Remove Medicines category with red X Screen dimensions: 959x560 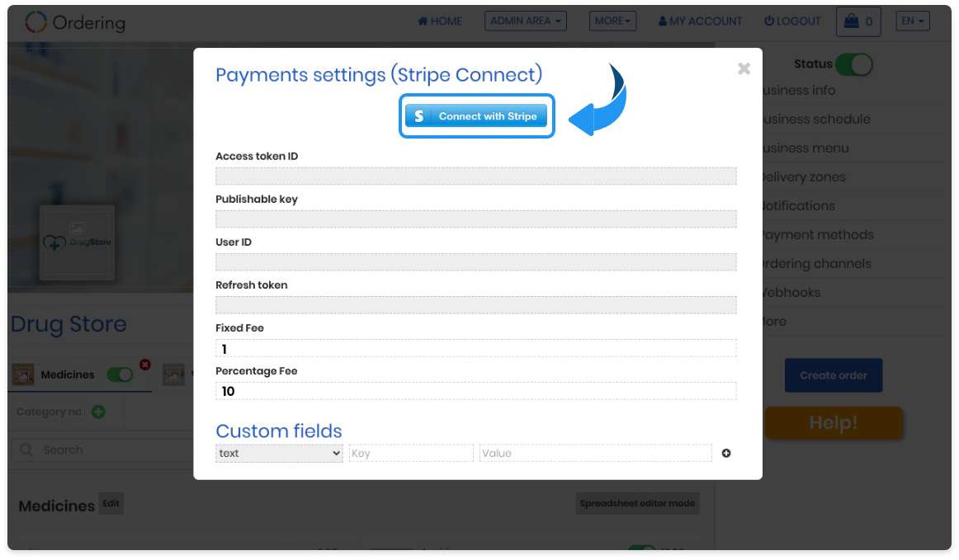tap(145, 365)
